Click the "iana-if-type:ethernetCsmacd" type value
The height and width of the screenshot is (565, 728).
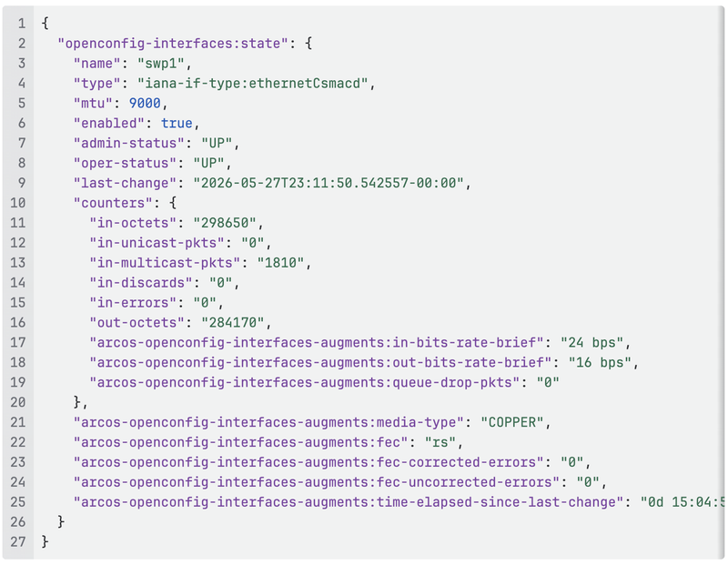(252, 83)
